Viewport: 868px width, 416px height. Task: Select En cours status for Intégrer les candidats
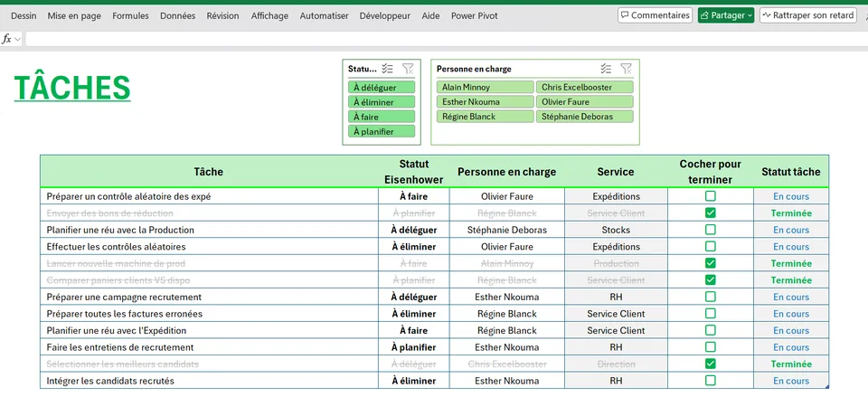[x=791, y=381]
